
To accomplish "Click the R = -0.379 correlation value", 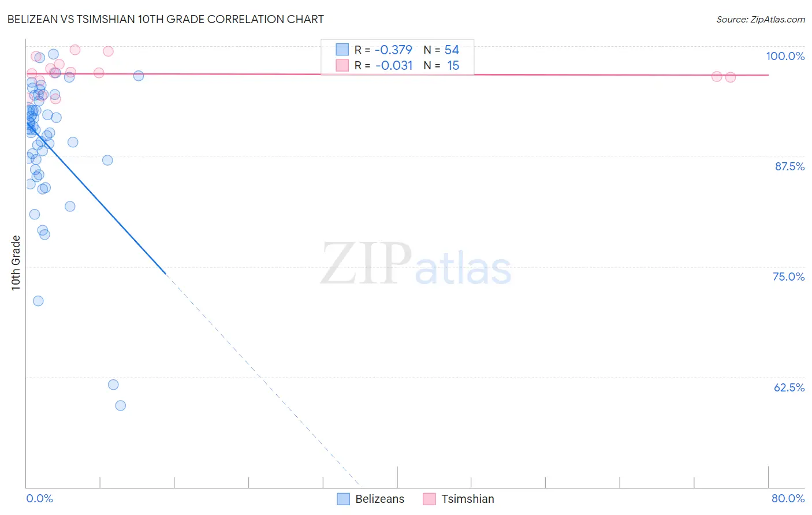I will (383, 50).
